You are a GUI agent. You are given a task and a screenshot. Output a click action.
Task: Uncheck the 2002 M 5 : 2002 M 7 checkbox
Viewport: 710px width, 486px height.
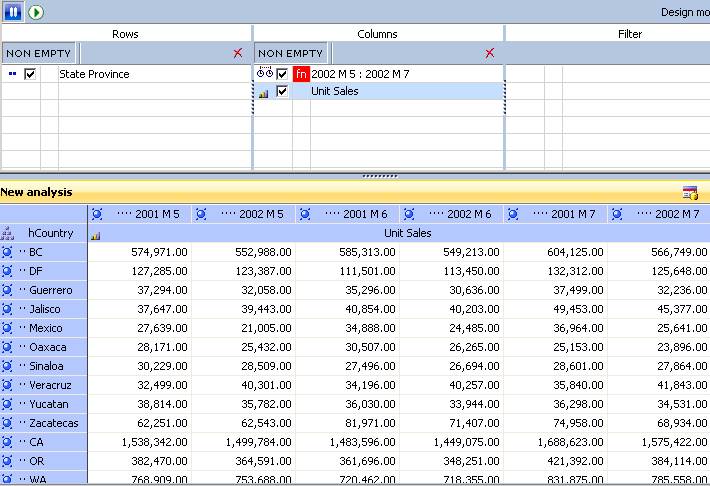click(x=283, y=74)
